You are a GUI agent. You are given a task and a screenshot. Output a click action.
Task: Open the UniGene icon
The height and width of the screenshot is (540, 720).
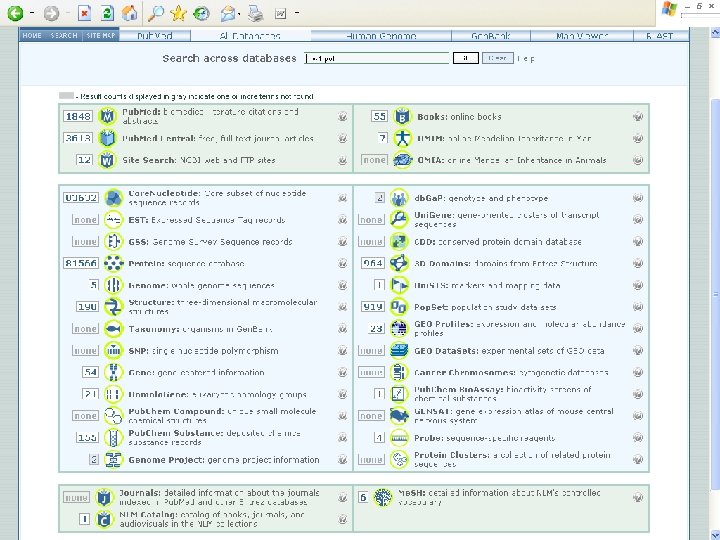click(x=399, y=219)
